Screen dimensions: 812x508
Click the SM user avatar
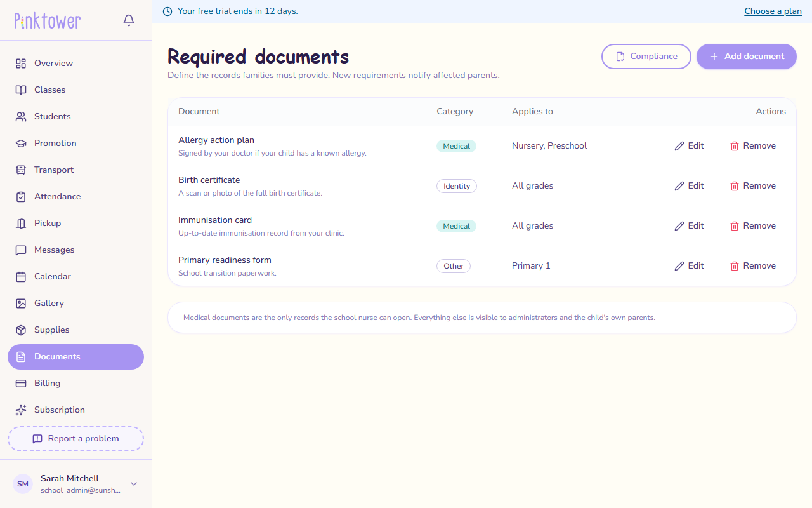23,484
